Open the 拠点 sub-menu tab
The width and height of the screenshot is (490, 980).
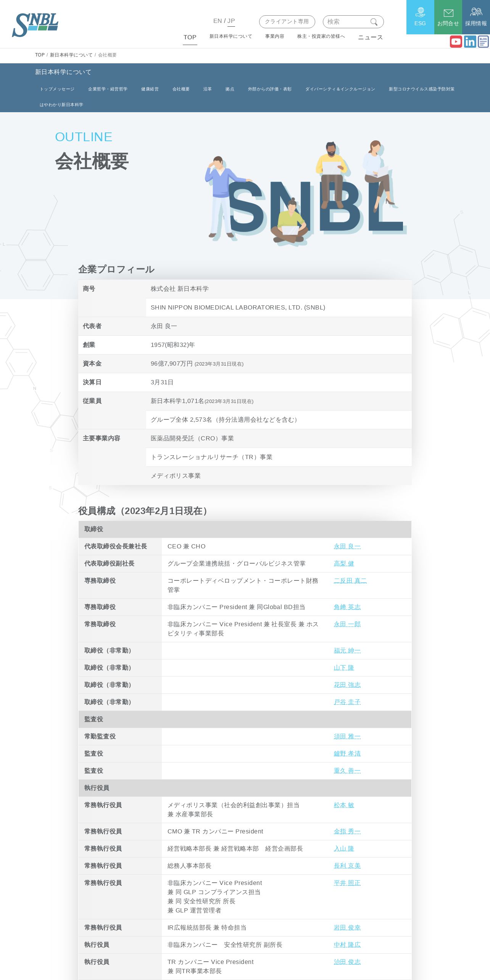[x=230, y=89]
